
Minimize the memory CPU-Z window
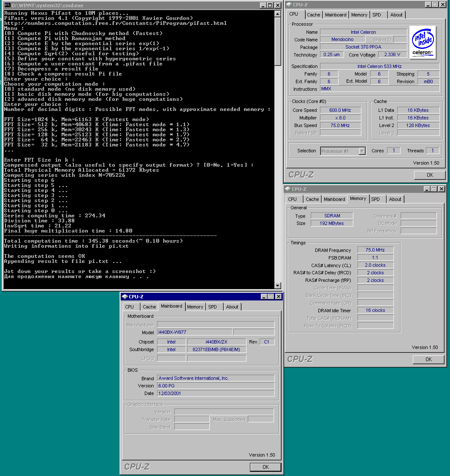pyautogui.click(x=427, y=189)
